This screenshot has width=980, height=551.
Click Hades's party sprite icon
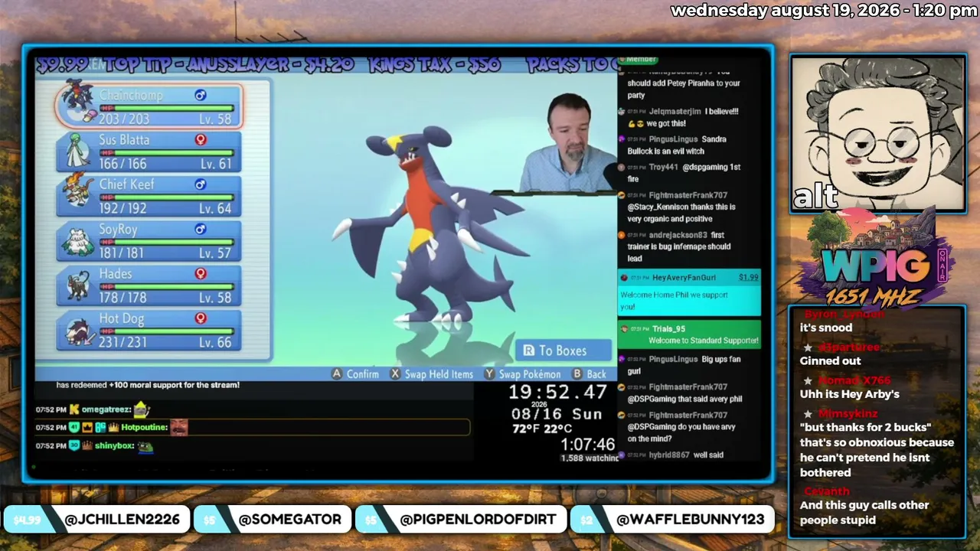[x=77, y=285]
